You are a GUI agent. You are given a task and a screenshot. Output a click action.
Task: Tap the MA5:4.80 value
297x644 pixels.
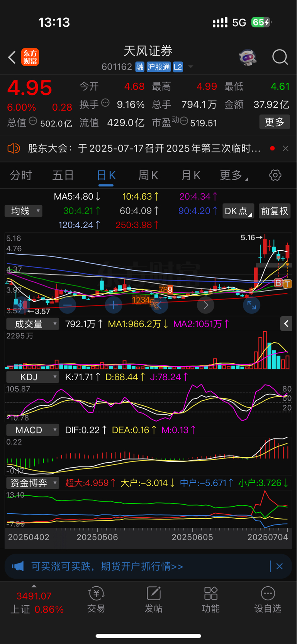77,196
